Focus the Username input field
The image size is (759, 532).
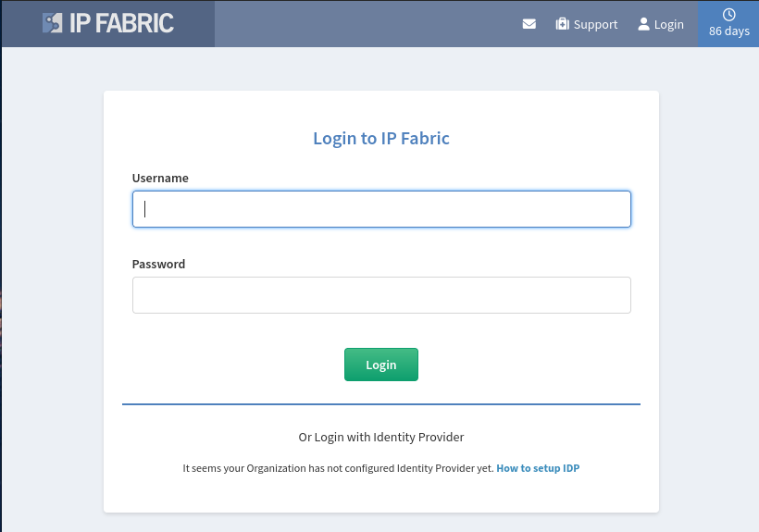[x=381, y=209]
